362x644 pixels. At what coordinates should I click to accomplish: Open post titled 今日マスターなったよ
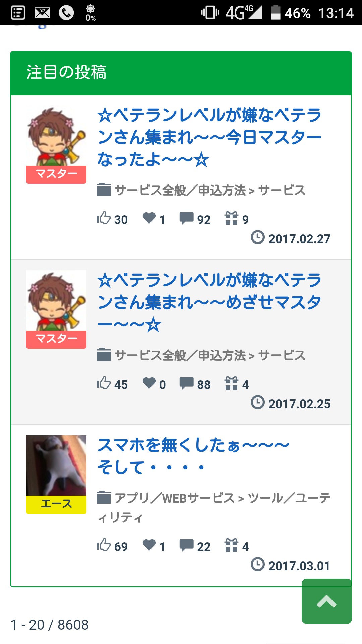[209, 137]
